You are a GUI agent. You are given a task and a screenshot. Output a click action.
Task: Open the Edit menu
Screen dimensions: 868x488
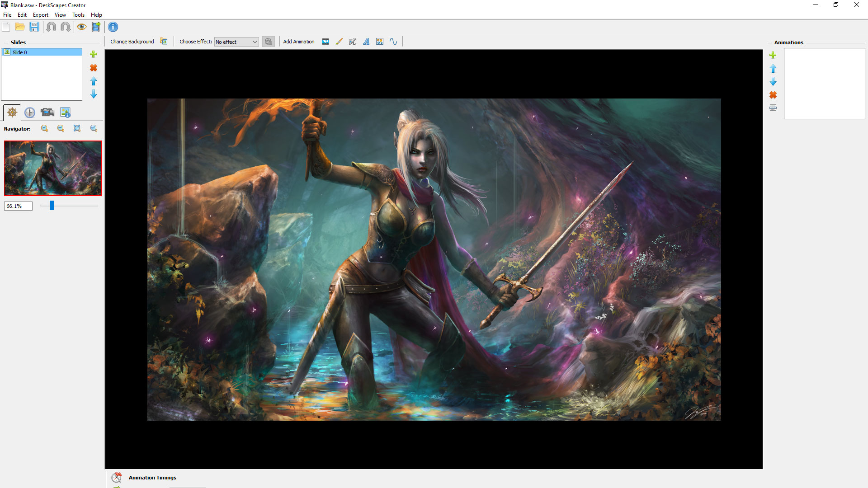click(22, 15)
